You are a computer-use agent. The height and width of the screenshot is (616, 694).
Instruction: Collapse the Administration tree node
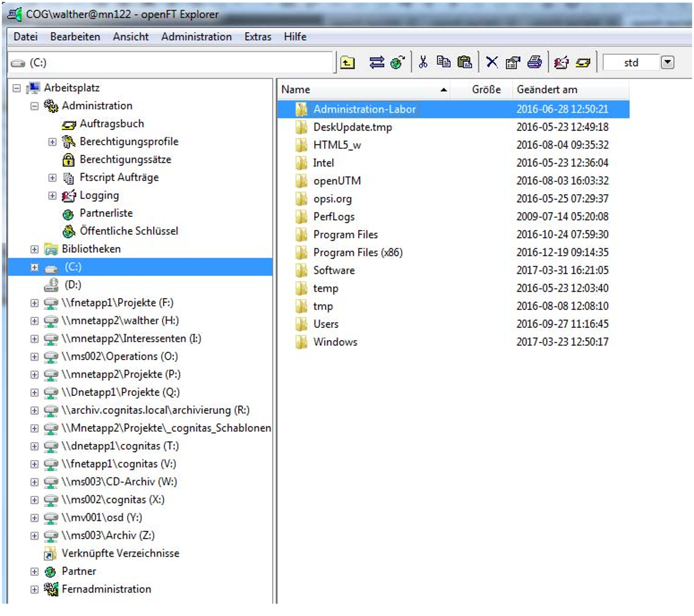pyautogui.click(x=34, y=106)
